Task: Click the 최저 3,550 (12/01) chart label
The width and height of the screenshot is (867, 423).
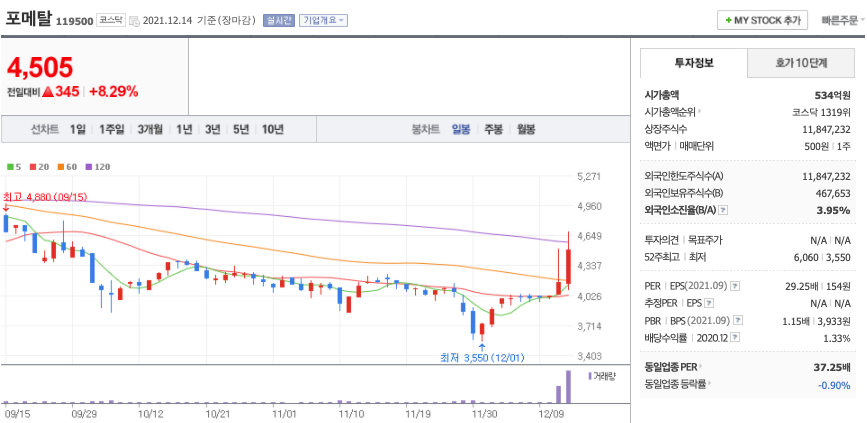Action: pyautogui.click(x=482, y=358)
